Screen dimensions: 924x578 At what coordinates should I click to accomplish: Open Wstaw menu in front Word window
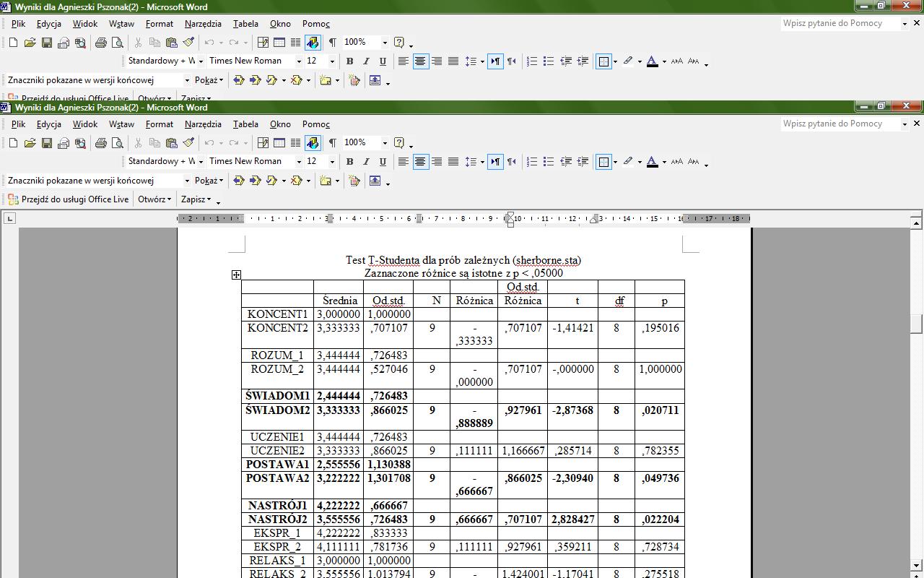[121, 124]
